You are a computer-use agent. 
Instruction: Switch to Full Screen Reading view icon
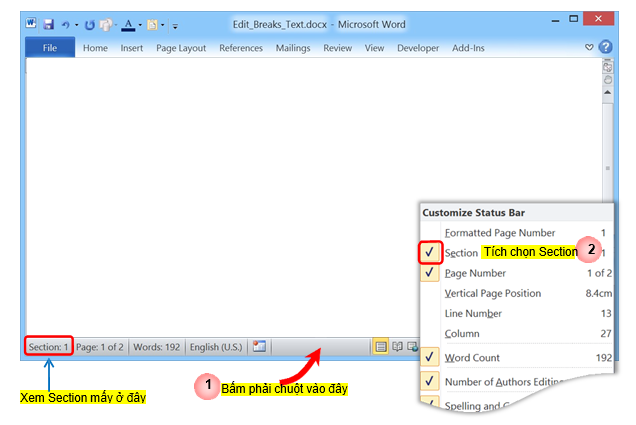point(397,347)
